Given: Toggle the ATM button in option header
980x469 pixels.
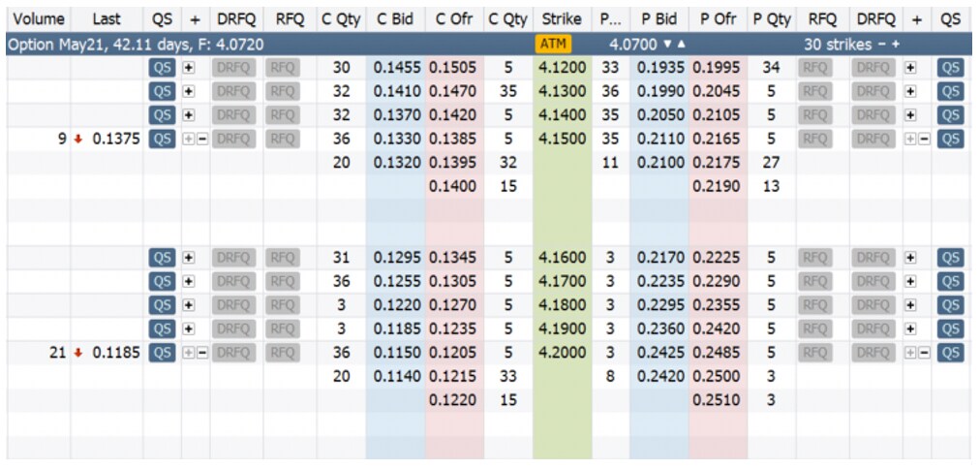Looking at the screenshot, I should (555, 45).
